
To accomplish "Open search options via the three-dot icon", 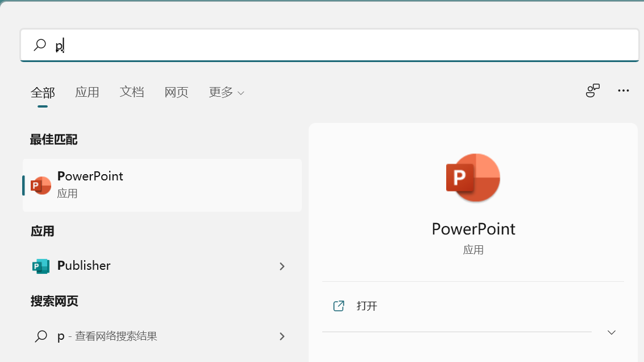I will 624,91.
